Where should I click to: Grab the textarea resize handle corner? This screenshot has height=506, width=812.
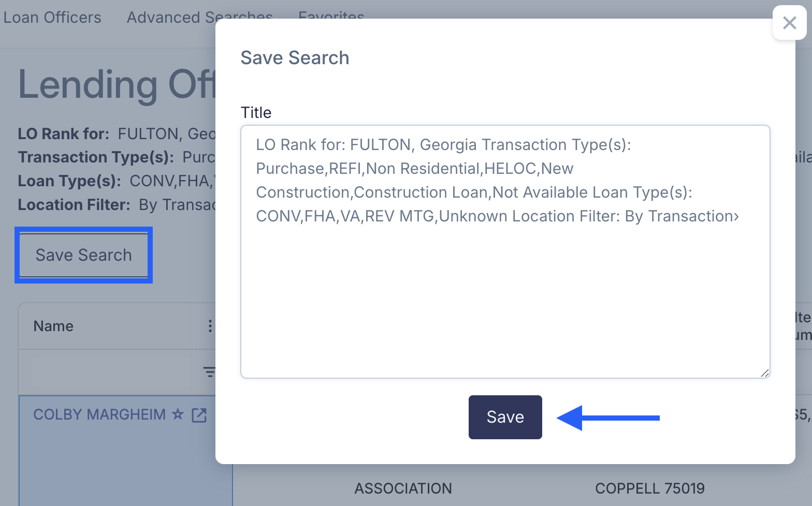[x=764, y=373]
